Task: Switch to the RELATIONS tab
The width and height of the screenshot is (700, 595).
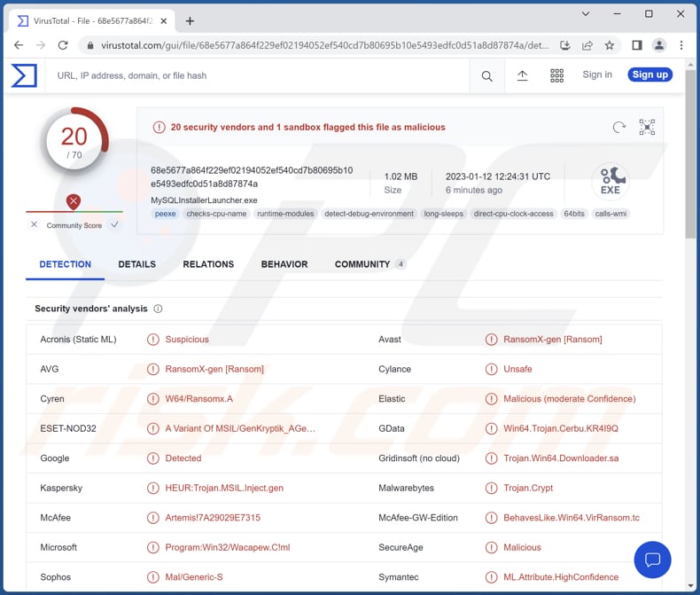Action: [208, 264]
